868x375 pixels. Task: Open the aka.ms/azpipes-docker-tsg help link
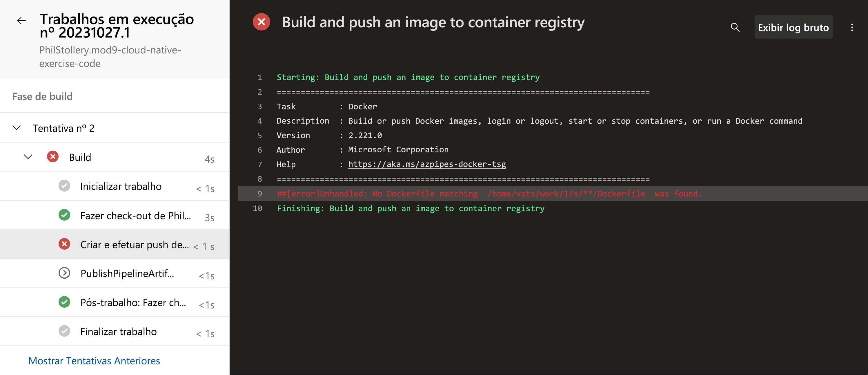click(x=427, y=164)
